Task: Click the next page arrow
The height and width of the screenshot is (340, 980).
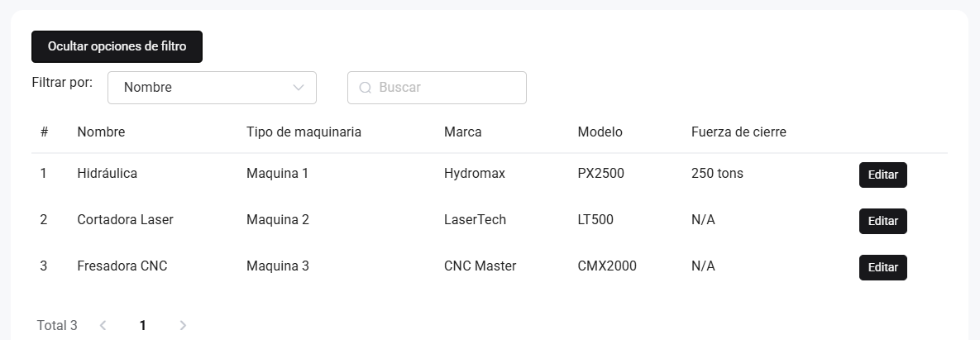Action: point(183,325)
